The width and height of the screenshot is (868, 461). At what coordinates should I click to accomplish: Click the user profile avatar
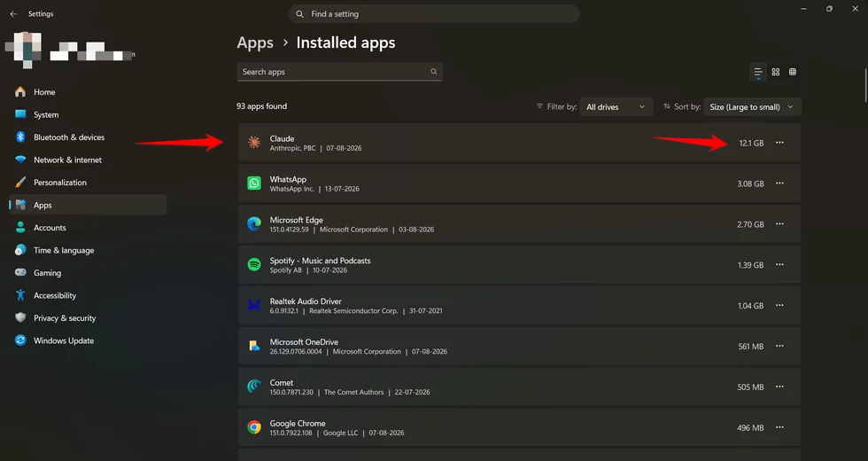click(x=24, y=49)
